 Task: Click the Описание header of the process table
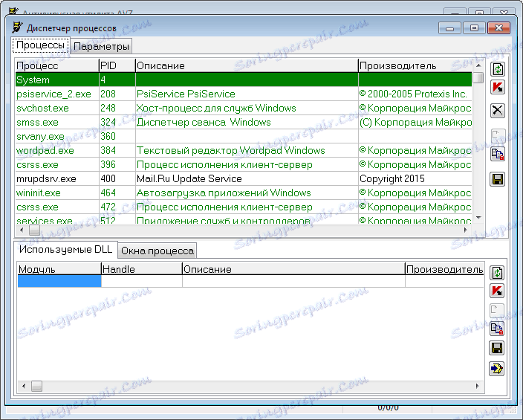tap(247, 65)
